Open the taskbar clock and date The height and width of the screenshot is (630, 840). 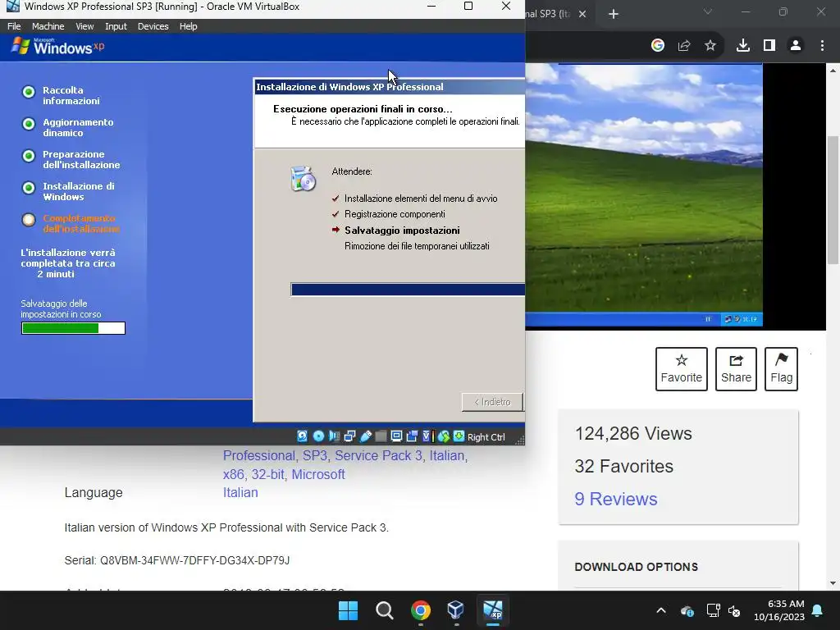(779, 610)
